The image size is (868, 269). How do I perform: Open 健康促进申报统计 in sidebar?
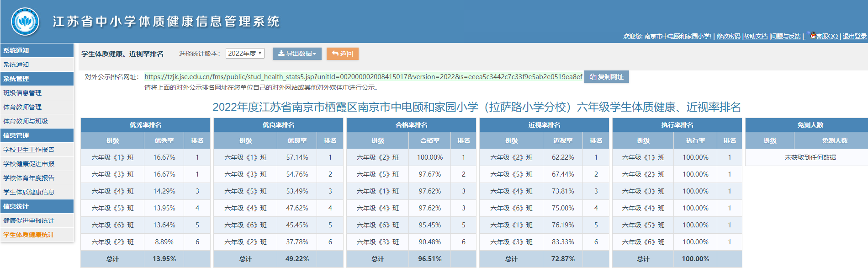(x=37, y=221)
